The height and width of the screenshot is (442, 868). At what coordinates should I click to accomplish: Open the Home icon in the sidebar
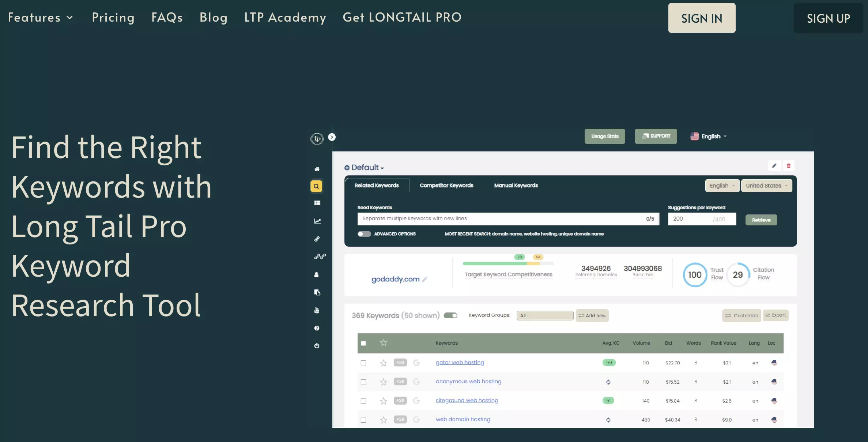[317, 169]
